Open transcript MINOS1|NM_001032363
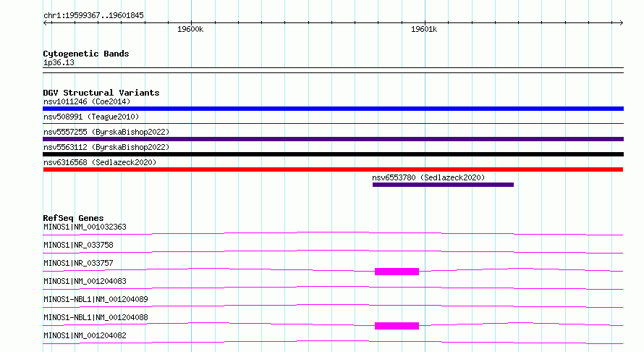 [x=85, y=227]
